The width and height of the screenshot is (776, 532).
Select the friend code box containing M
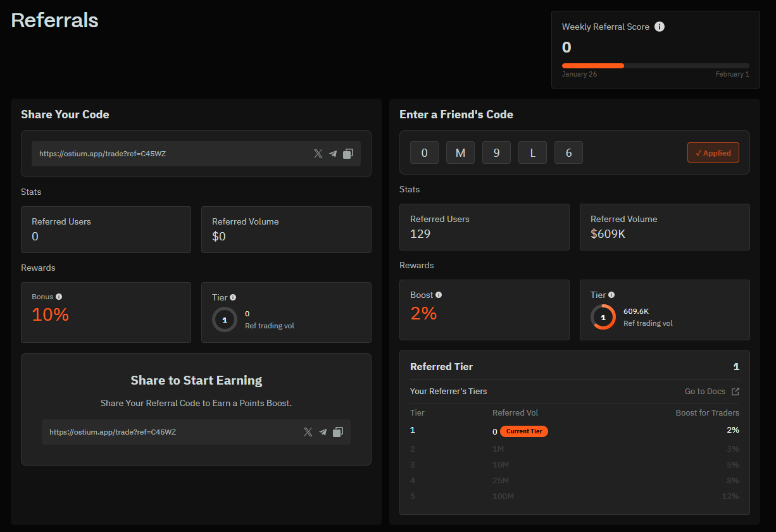460,153
